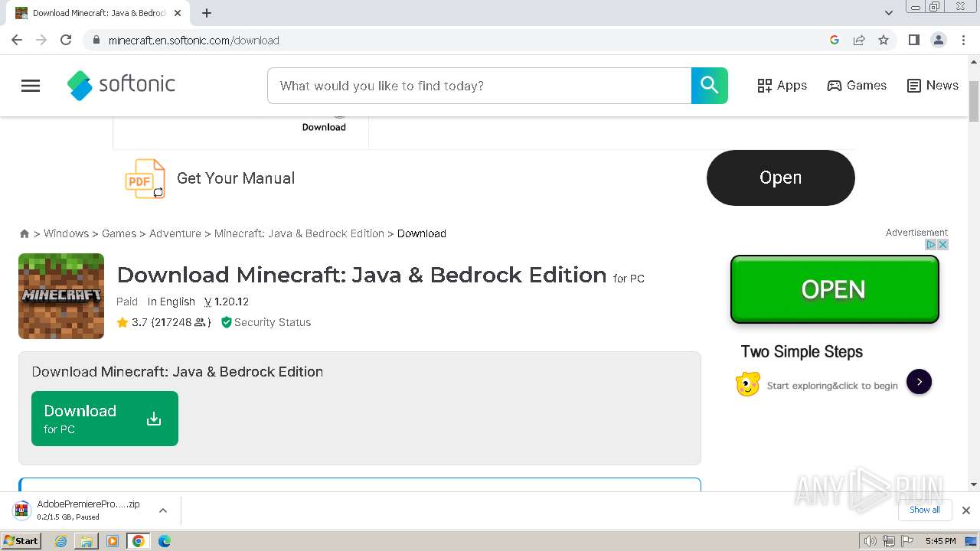Click the Two Simple Steps ad heading
The height and width of the screenshot is (551, 980).
coord(802,352)
